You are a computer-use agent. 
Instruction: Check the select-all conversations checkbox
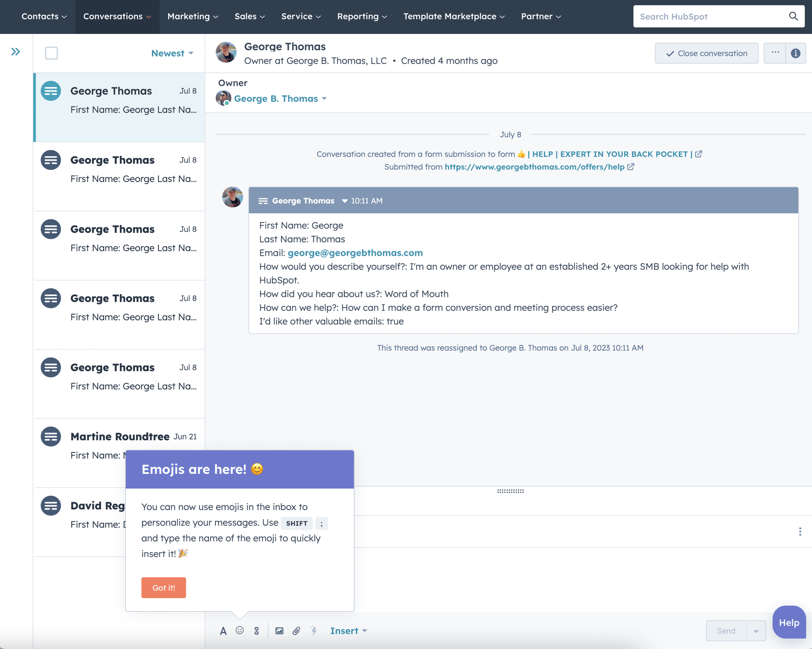click(52, 53)
